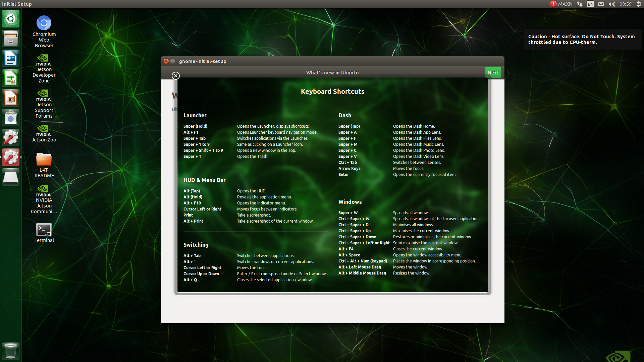Dismiss the Keyboard Shortcuts overlay with X
Viewport: 644px width, 362px height.
coord(176,76)
